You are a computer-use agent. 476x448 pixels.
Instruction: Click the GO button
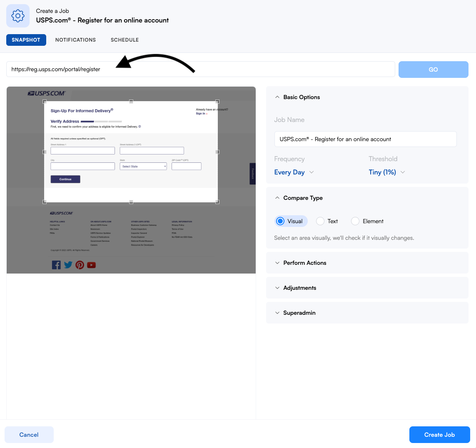coord(433,70)
